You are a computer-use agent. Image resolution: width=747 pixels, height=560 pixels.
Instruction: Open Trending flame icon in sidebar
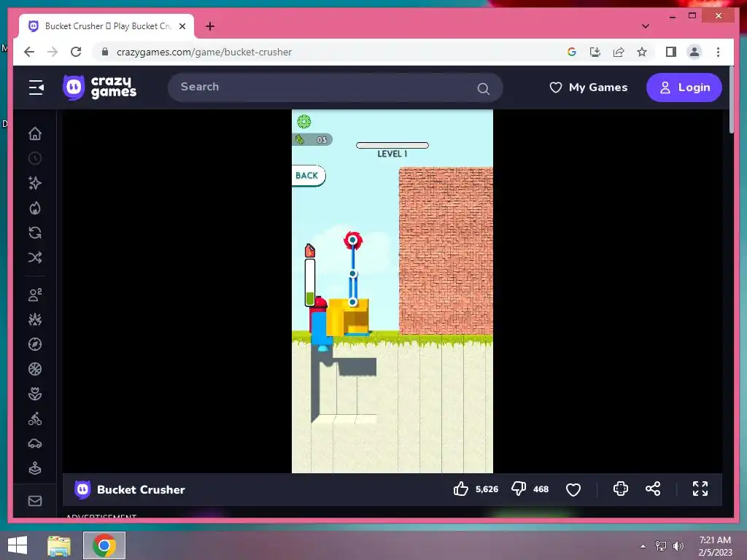(x=35, y=208)
